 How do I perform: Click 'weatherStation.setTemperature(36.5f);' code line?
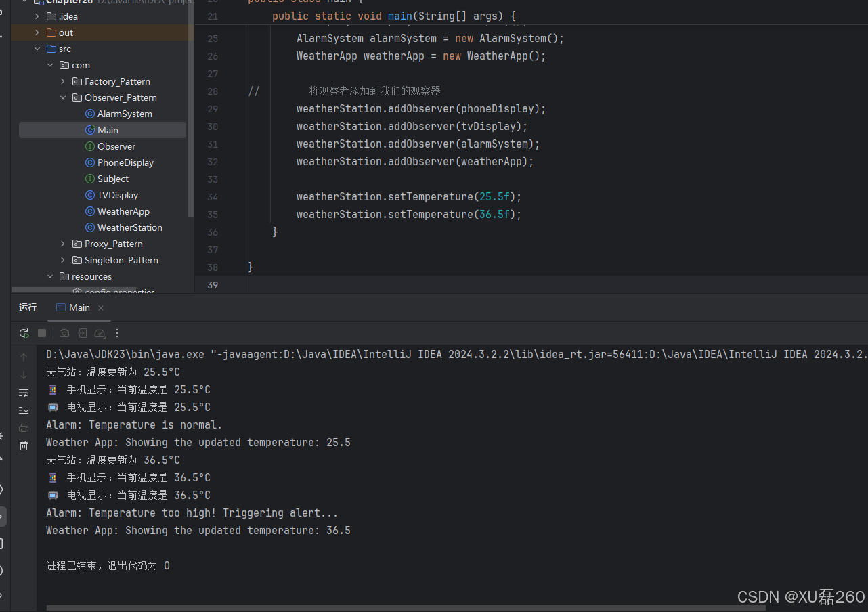click(x=409, y=215)
